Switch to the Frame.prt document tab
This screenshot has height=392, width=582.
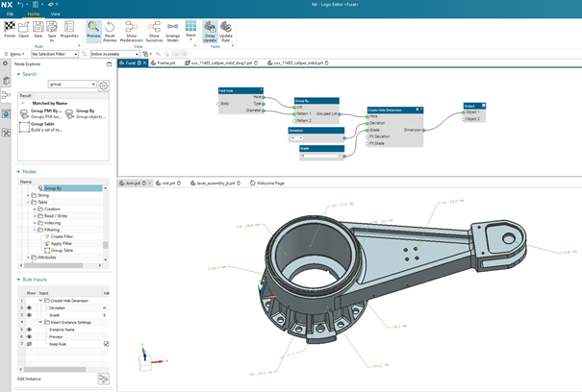164,63
